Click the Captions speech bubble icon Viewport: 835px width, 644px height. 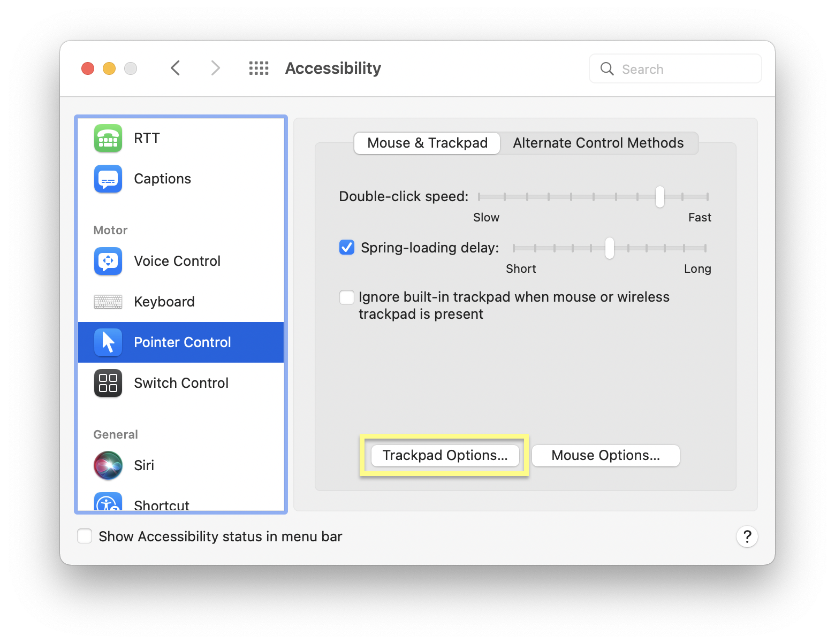coord(108,179)
